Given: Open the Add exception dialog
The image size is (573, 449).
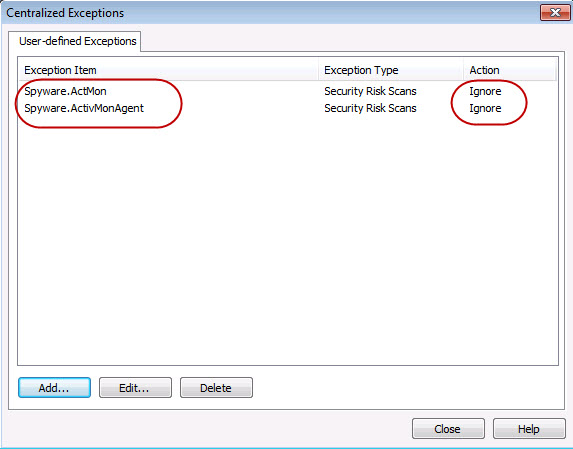Looking at the screenshot, I should coord(54,388).
